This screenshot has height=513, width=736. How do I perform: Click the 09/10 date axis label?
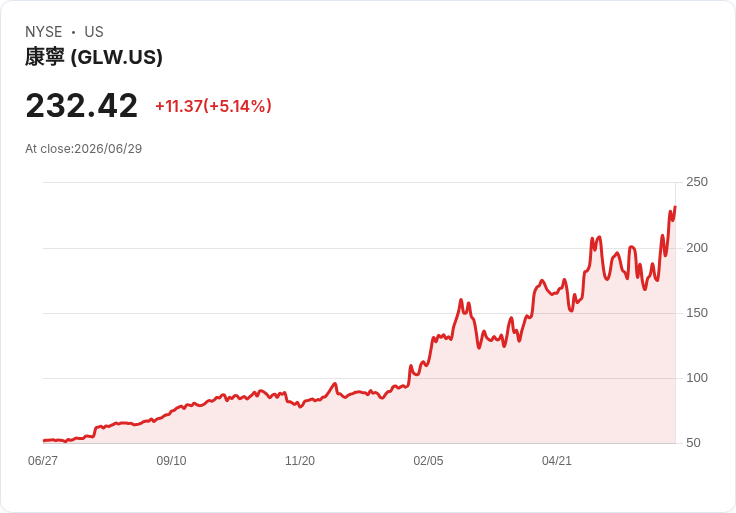171,461
